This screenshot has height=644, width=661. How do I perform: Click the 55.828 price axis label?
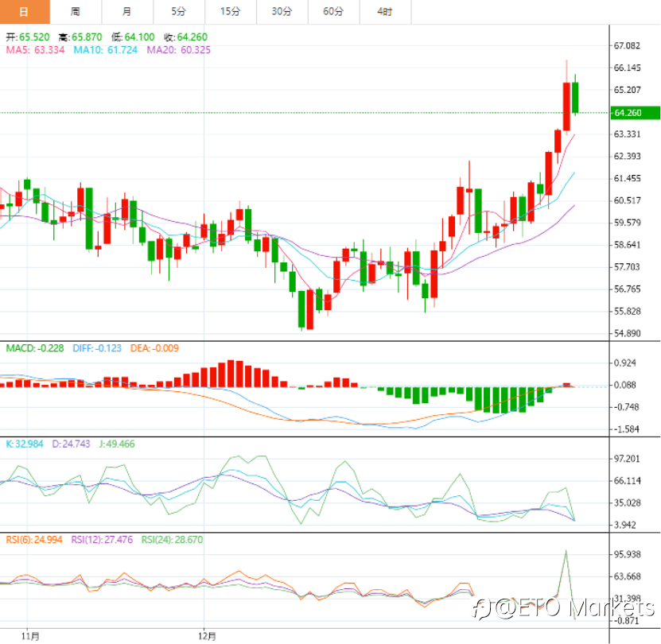[x=628, y=312]
